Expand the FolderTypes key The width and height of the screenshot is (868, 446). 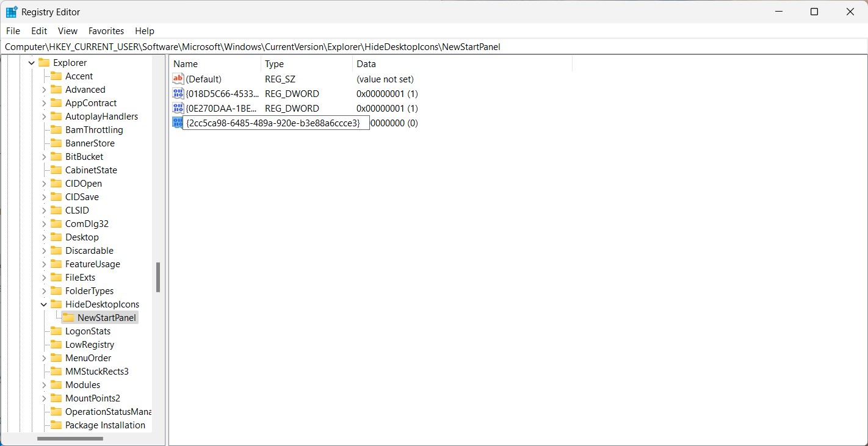pos(44,291)
